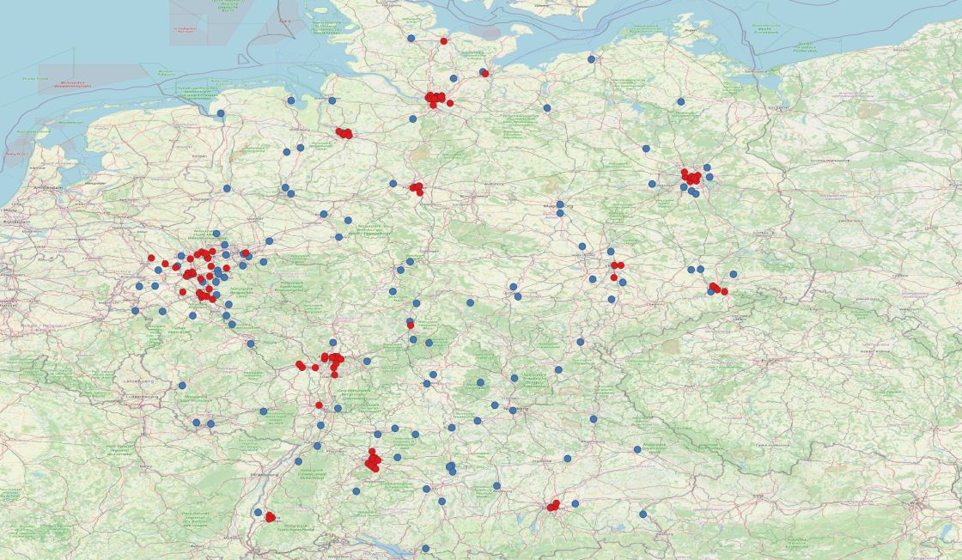
Task: Select the blue marker at Neubrandenburg
Action: (680, 101)
